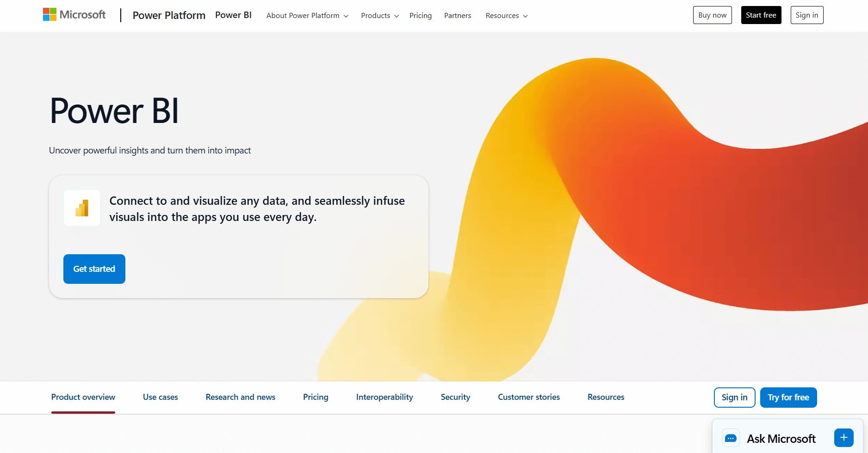Open the Research and news tab
Viewport: 868px width, 453px height.
point(240,397)
